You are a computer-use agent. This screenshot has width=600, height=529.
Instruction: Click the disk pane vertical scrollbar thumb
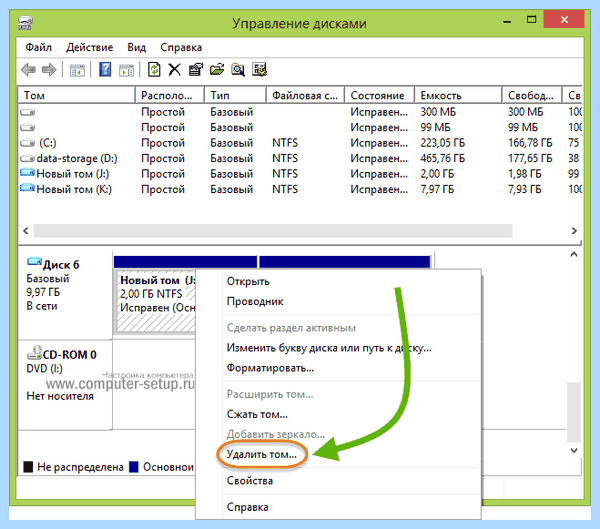point(574,412)
